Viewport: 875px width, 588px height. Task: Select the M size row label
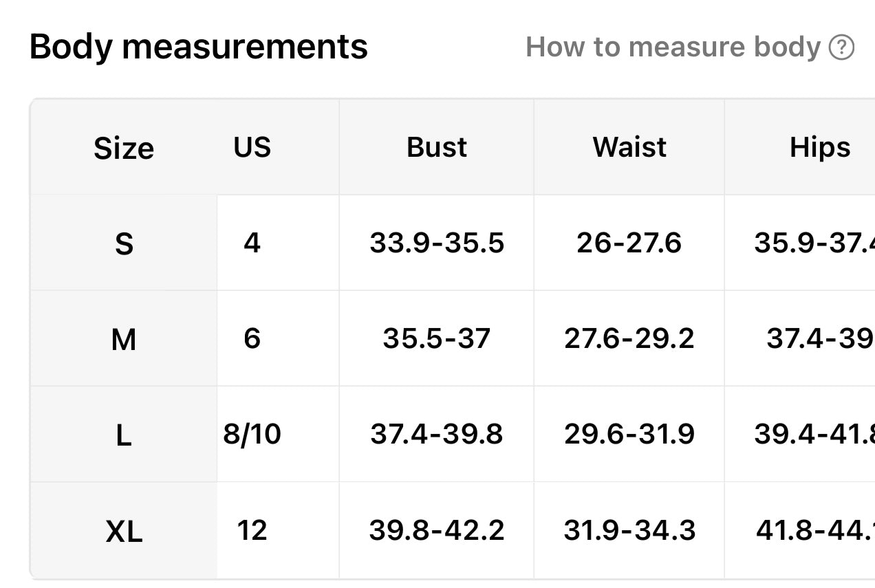click(x=124, y=340)
